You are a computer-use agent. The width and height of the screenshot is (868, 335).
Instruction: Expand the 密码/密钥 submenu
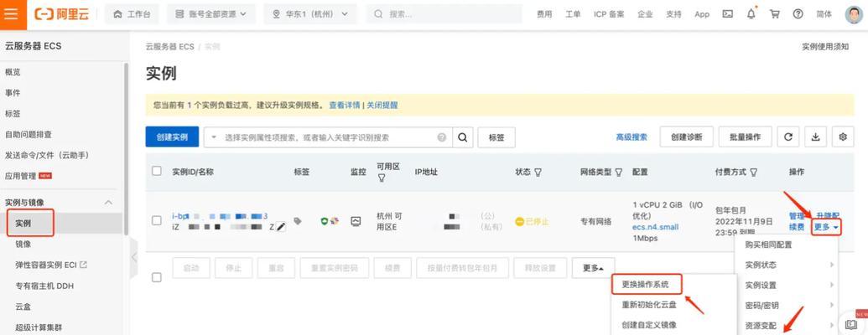point(788,305)
